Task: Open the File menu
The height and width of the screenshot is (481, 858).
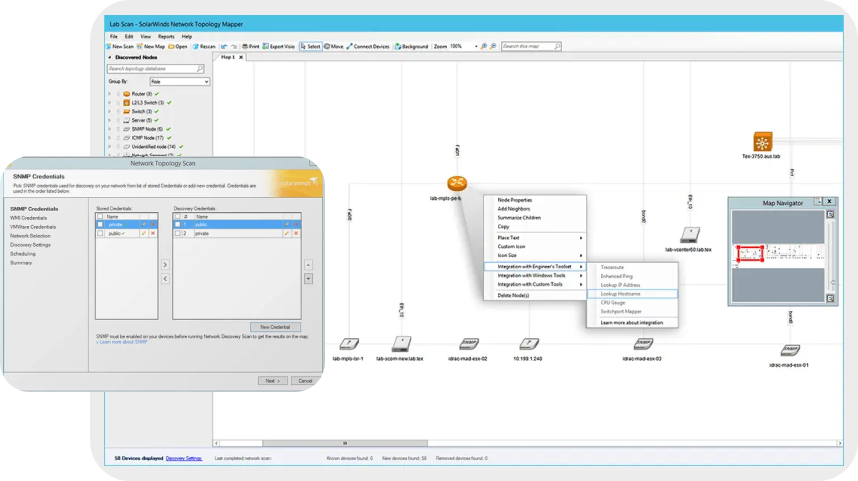Action: point(113,37)
